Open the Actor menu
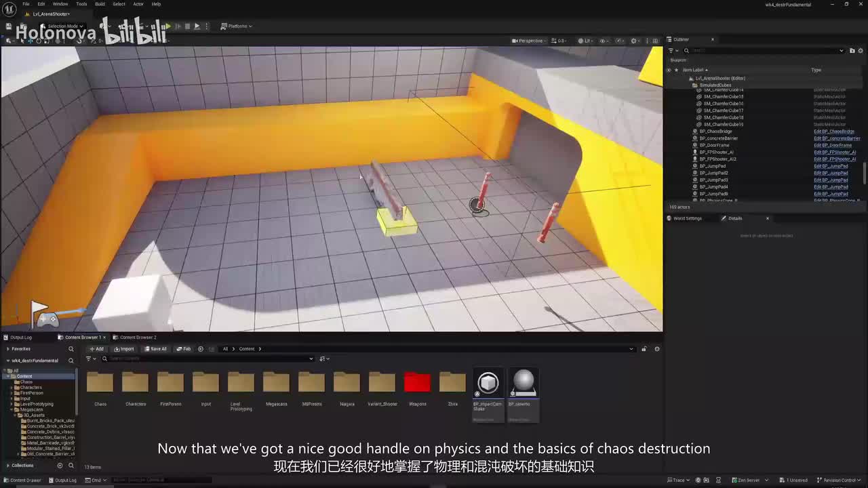 pyautogui.click(x=138, y=4)
